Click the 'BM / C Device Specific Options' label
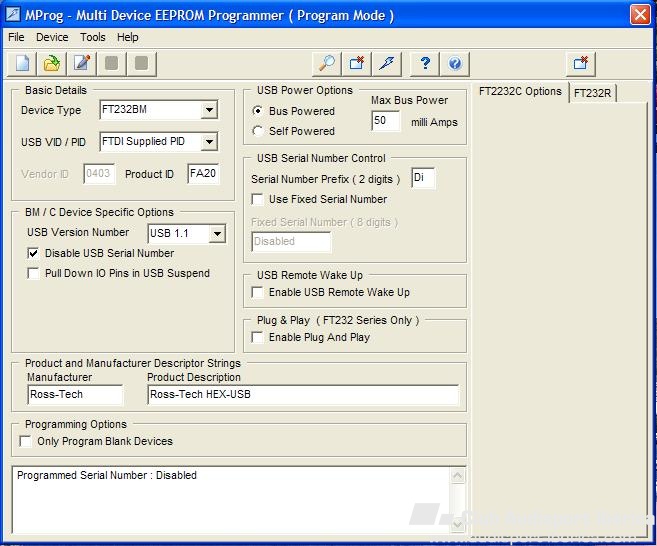This screenshot has width=657, height=546. (99, 212)
